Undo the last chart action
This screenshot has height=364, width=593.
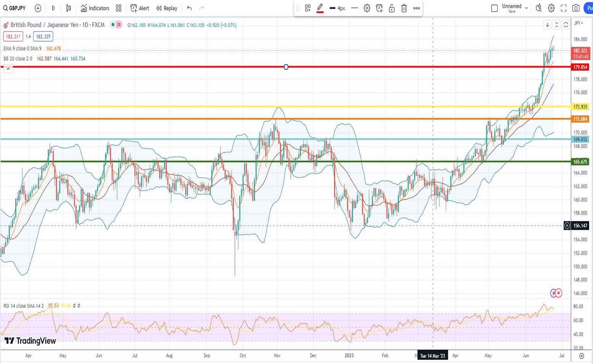(189, 8)
